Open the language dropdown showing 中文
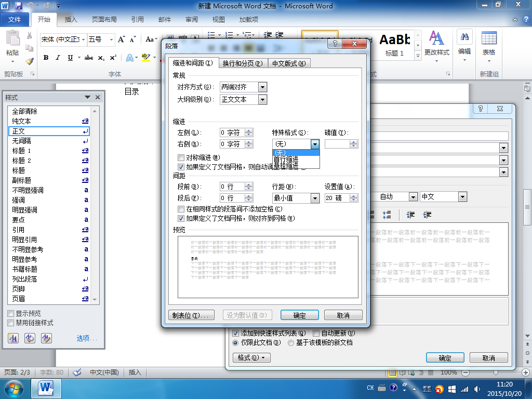This screenshot has width=532, height=399. click(x=462, y=197)
